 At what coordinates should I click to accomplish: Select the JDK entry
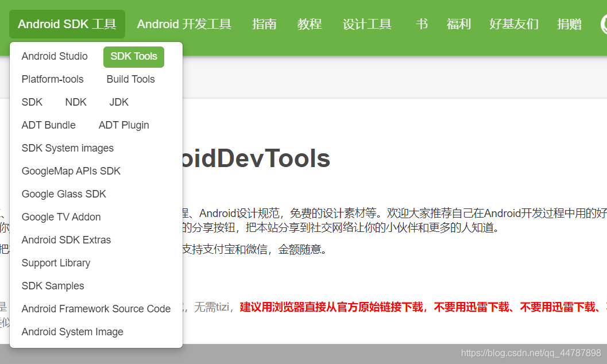[119, 102]
